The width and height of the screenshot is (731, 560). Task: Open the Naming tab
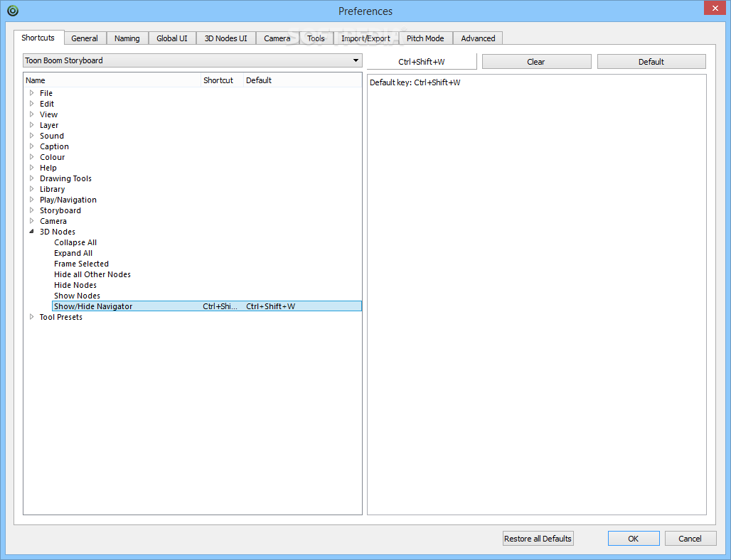(x=127, y=38)
